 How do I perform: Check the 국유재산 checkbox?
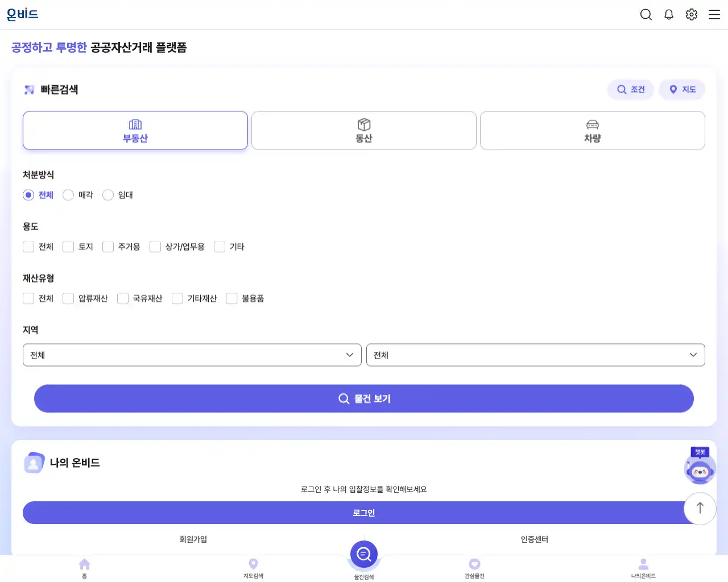tap(123, 298)
